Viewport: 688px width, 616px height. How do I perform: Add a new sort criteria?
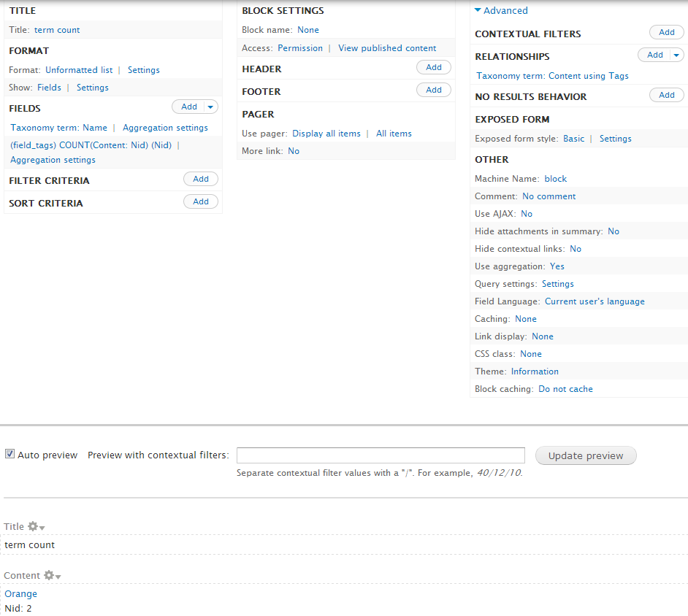coord(201,201)
